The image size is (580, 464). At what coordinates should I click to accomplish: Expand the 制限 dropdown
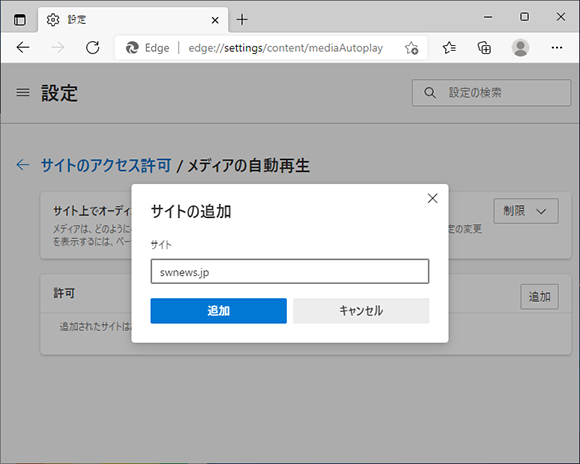point(526,211)
